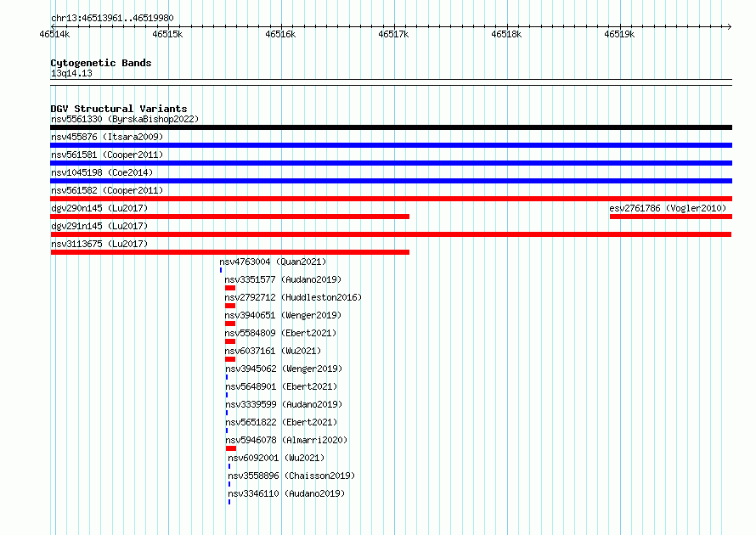Click the blue marker under nsv3558896

click(x=229, y=484)
